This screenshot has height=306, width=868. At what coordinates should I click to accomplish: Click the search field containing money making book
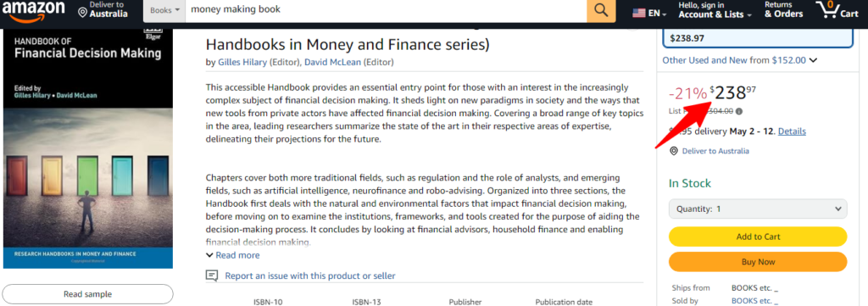point(386,10)
